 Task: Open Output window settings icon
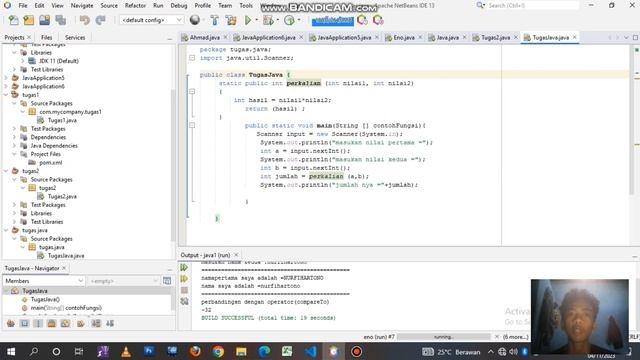point(184,301)
